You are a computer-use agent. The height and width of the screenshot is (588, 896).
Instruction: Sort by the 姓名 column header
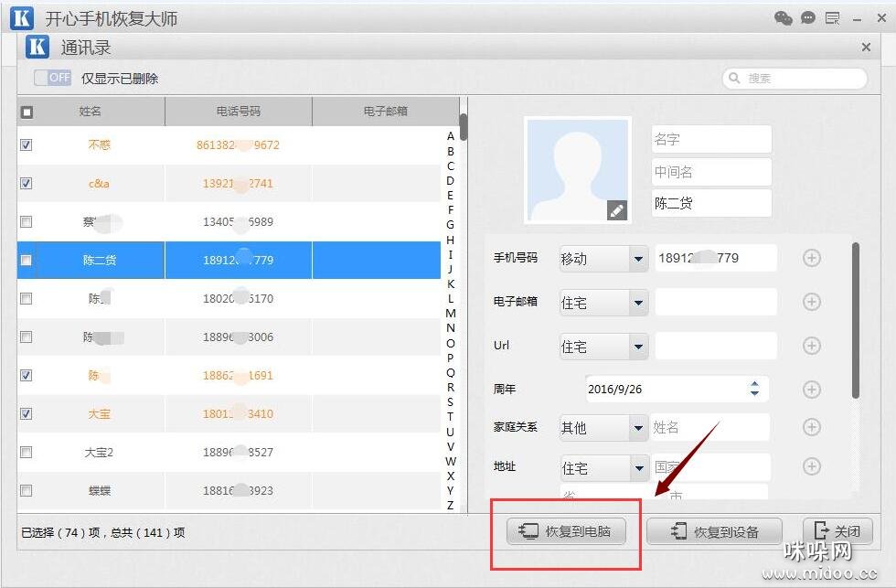pos(91,112)
